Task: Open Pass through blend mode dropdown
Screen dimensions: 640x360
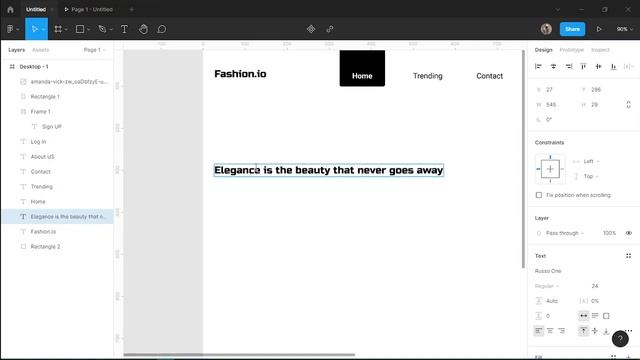Action: coord(565,233)
